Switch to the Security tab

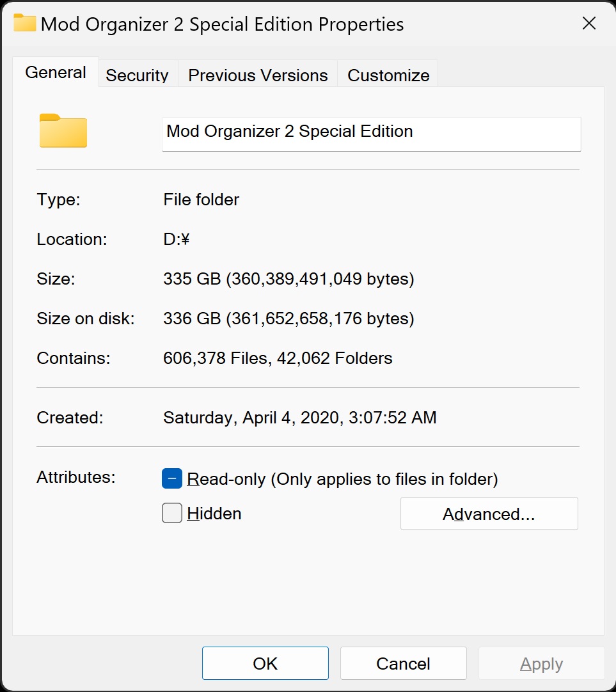[138, 75]
